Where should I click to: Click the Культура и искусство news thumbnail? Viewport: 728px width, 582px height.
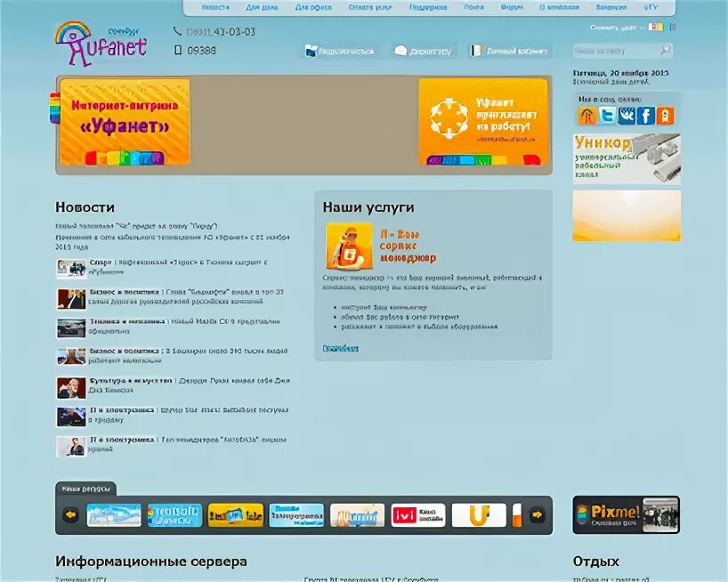tap(71, 388)
